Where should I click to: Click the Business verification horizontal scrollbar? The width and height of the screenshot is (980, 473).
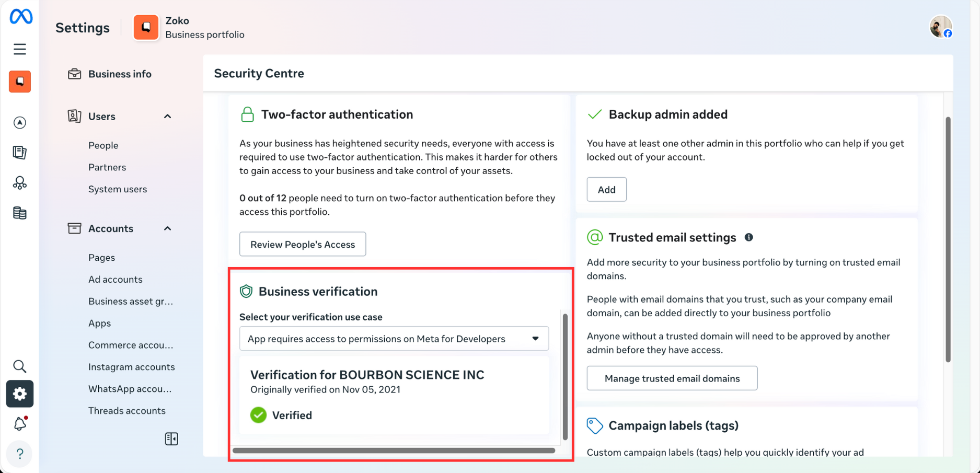[394, 450]
